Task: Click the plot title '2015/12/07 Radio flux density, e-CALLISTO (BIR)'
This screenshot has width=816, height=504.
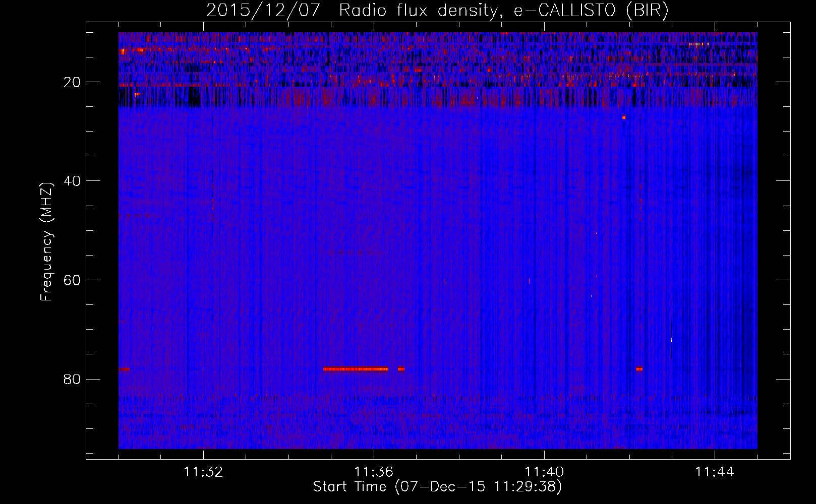Action: pyautogui.click(x=437, y=10)
